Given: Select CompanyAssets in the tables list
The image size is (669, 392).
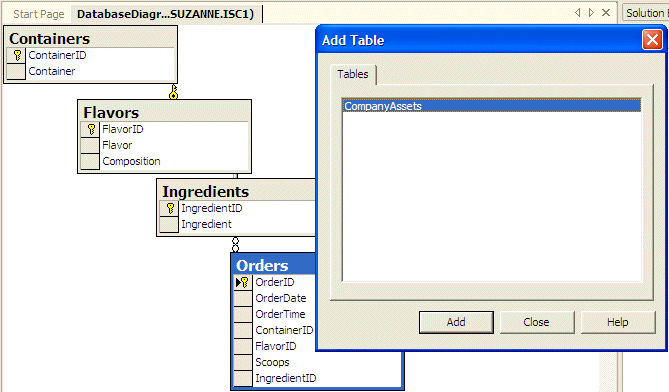Looking at the screenshot, I should 492,106.
